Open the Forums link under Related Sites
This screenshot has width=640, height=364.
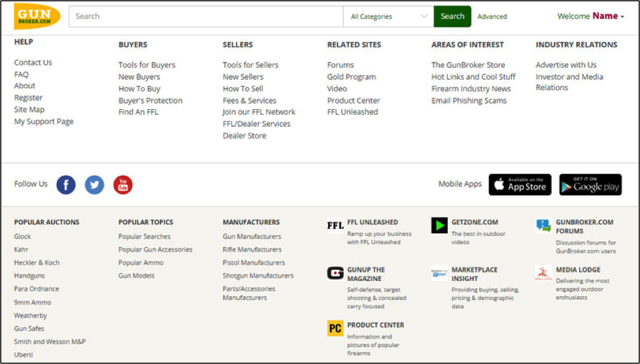(341, 65)
